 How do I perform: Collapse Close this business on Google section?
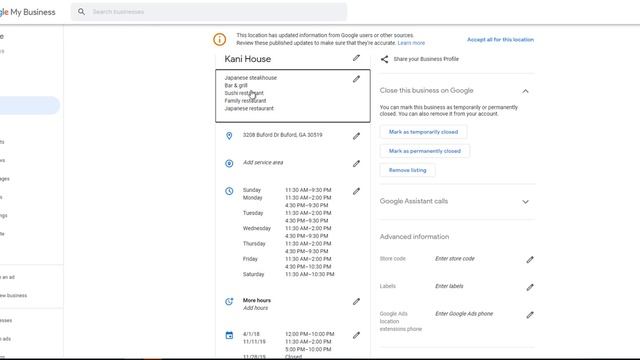525,91
